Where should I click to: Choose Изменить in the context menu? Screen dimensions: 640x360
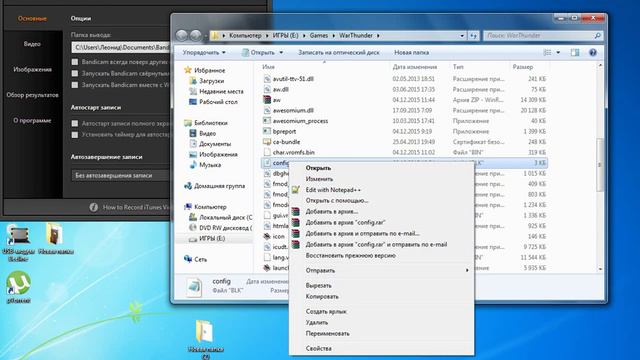tap(319, 179)
